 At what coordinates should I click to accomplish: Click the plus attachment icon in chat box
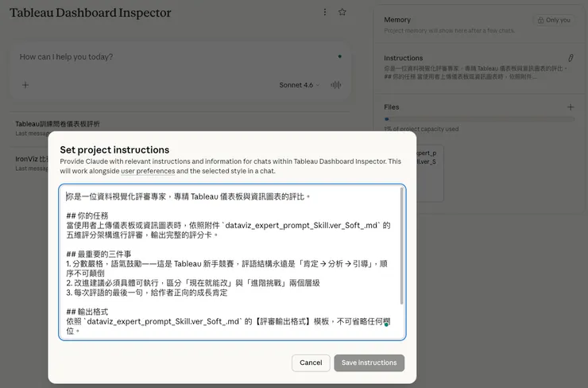point(25,85)
